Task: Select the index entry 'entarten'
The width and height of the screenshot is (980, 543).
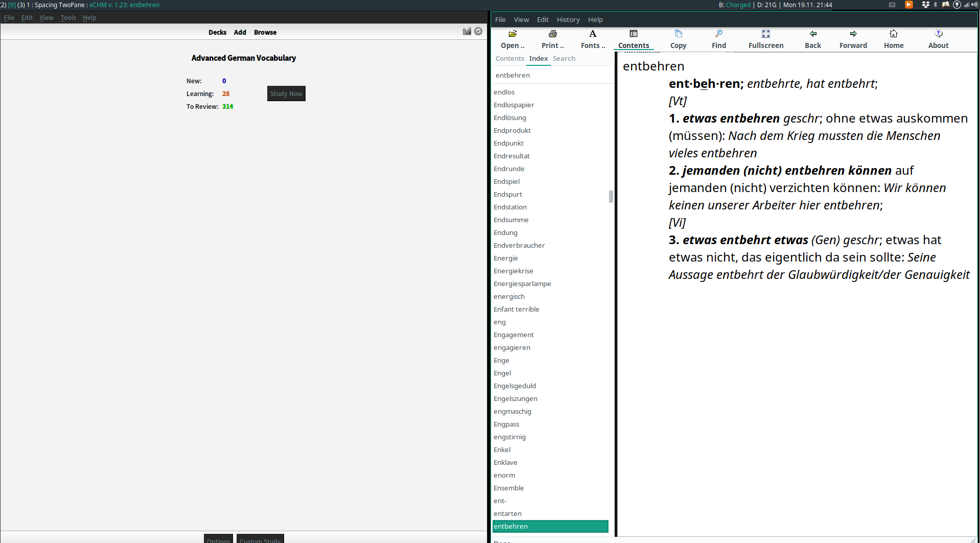Action: click(507, 513)
